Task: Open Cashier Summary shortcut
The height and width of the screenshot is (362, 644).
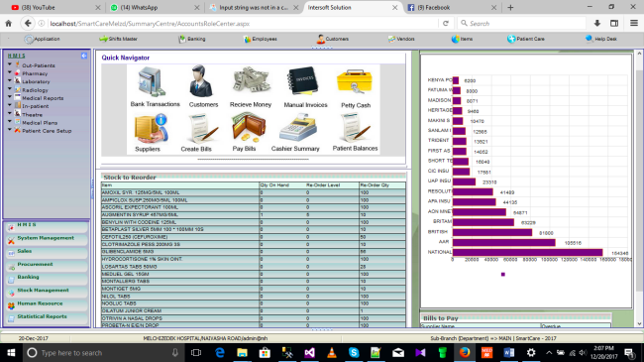Action: pos(295,133)
